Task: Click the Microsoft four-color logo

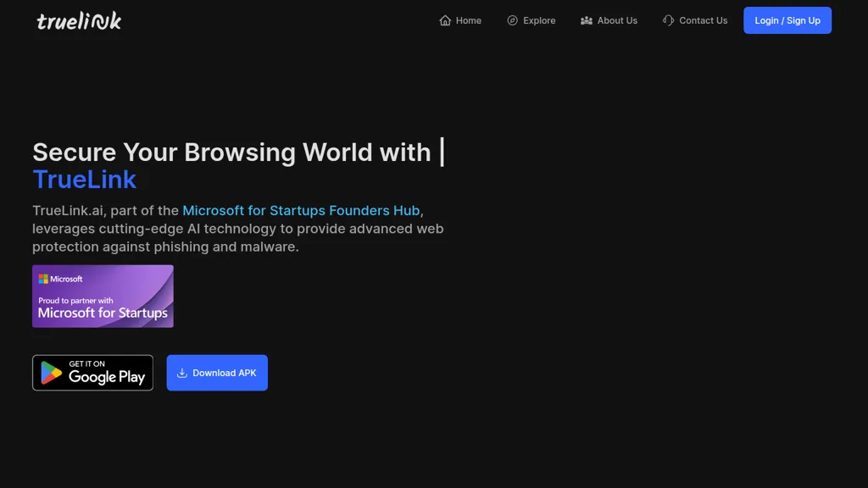Action: (43, 279)
